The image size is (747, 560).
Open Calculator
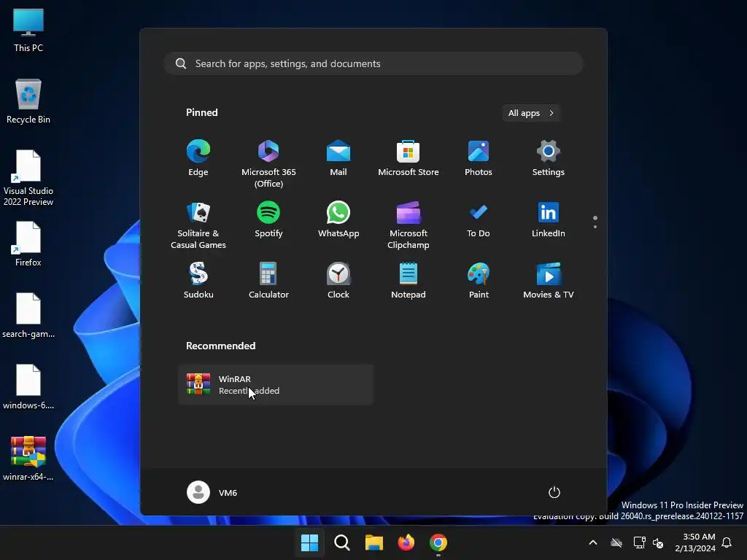[x=268, y=281]
